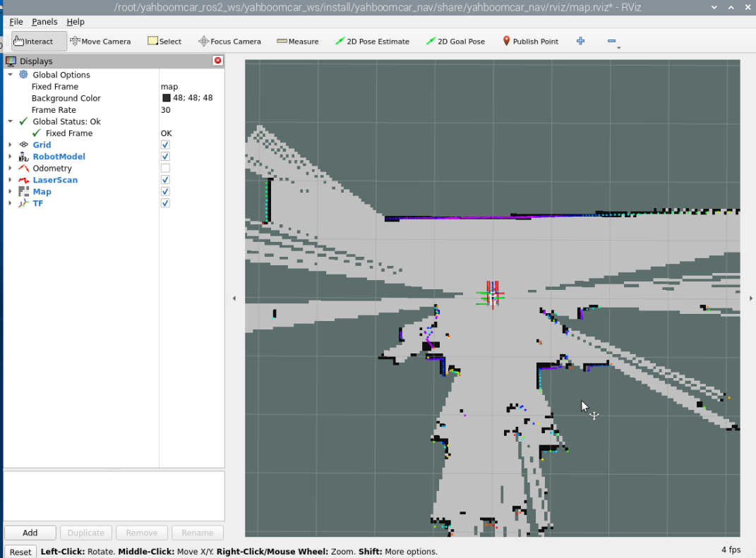Select the 2D Pose Estimate tool
The image size is (756, 558).
pos(372,42)
